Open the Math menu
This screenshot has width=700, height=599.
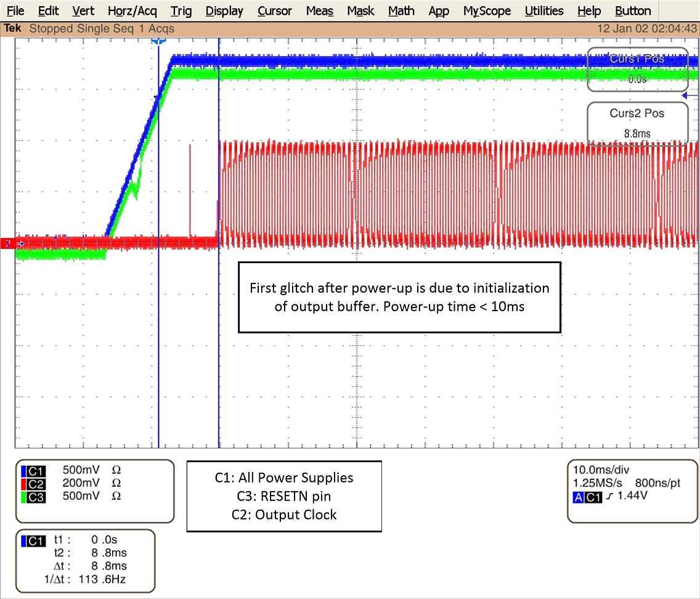401,10
